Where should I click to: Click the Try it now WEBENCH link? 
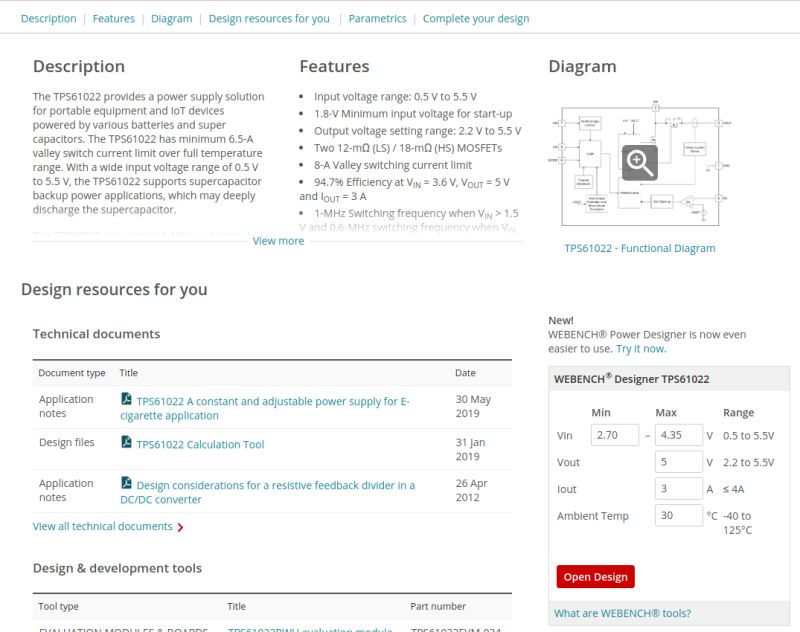click(641, 349)
